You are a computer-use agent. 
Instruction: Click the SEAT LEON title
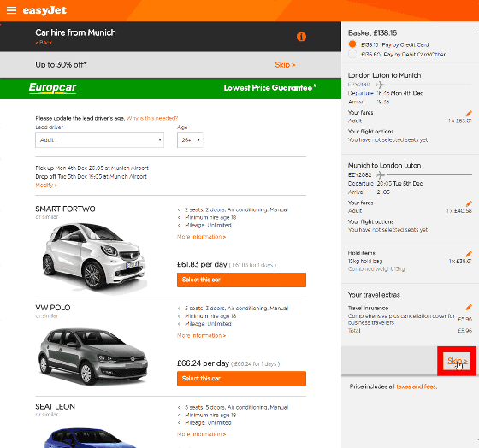(55, 407)
